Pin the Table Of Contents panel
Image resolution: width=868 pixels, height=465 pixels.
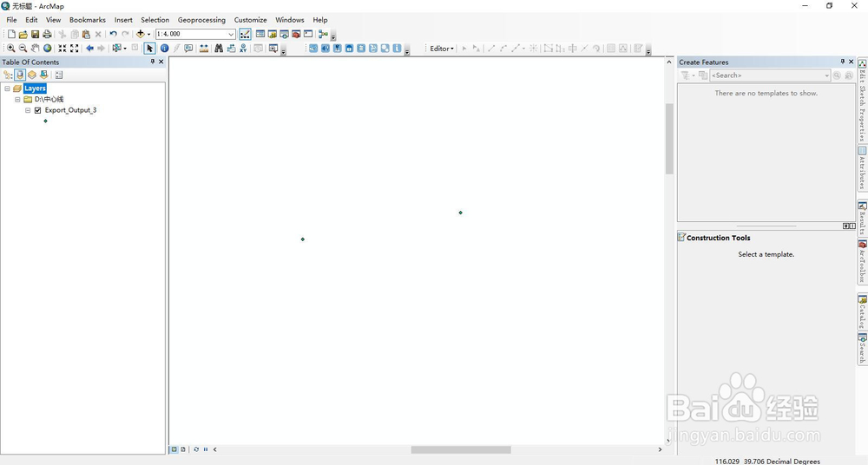[x=153, y=62]
